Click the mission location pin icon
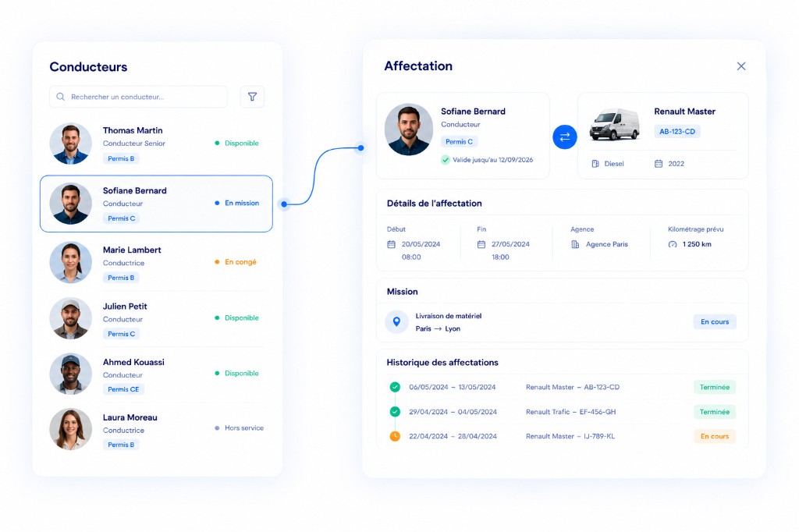This screenshot has height=532, width=799. coord(396,322)
